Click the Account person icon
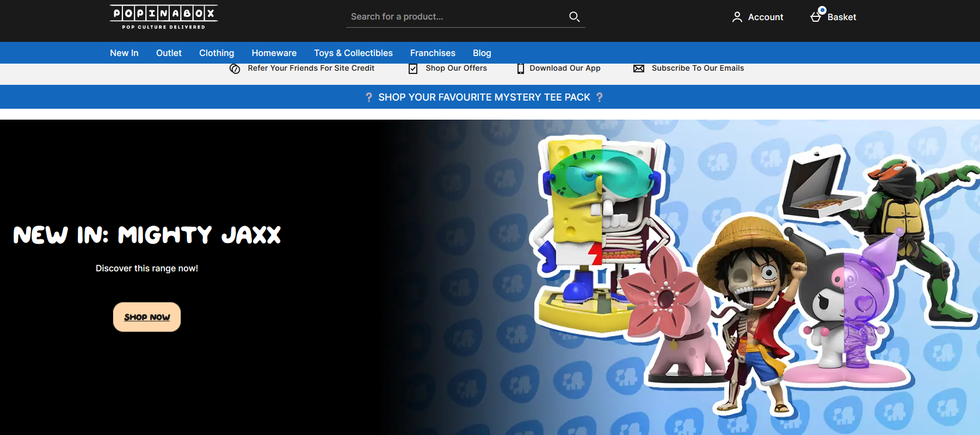980x435 pixels. click(737, 17)
